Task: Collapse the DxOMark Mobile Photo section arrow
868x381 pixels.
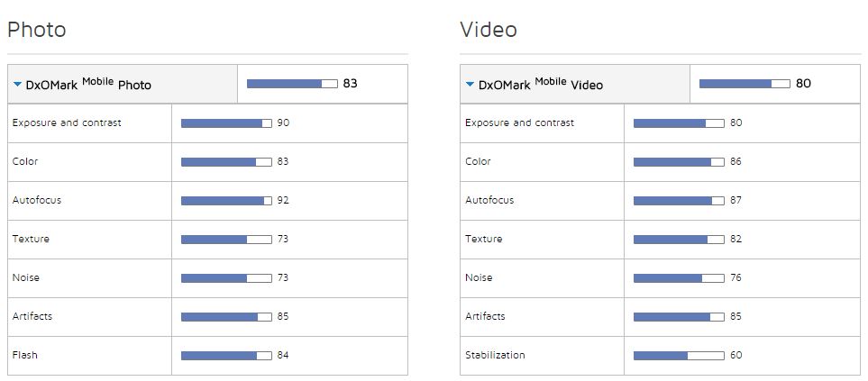Action: (17, 85)
